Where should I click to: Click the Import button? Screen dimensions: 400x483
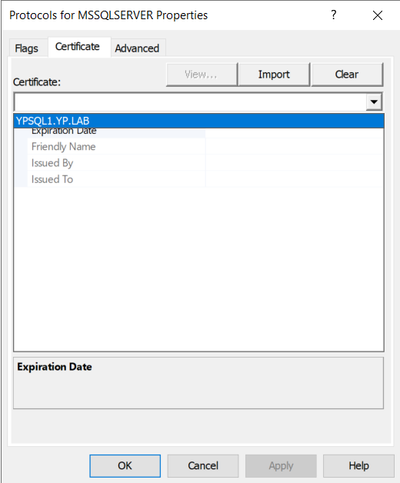click(274, 74)
